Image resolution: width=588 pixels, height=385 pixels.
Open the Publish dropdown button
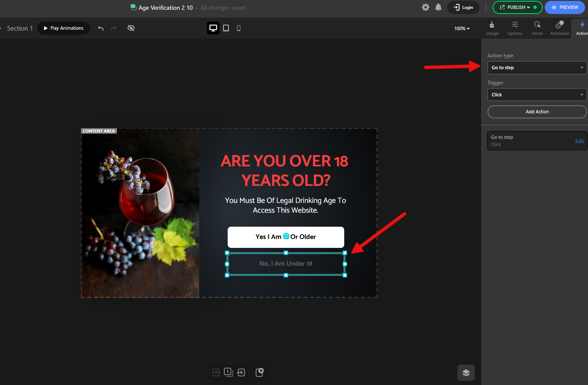(517, 7)
